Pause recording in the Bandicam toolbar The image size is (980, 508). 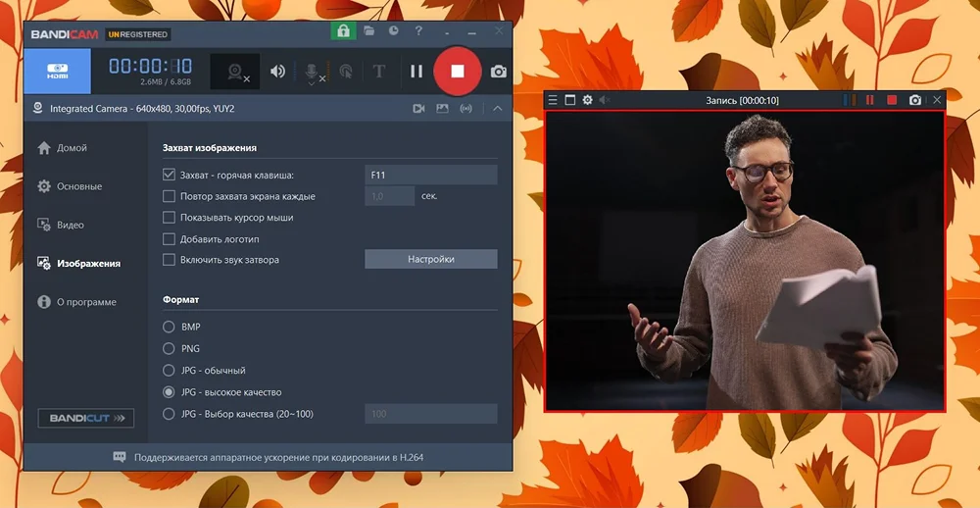point(416,71)
